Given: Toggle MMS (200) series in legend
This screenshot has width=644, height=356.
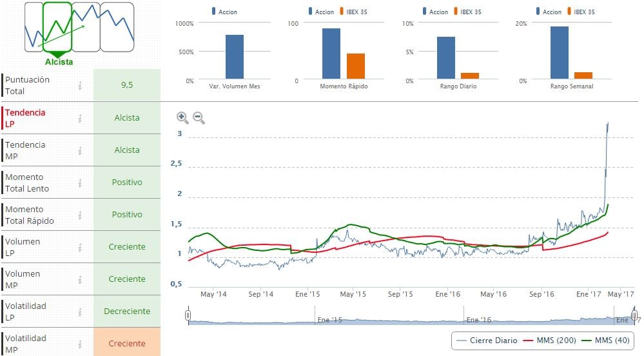Looking at the screenshot, I should [x=549, y=341].
